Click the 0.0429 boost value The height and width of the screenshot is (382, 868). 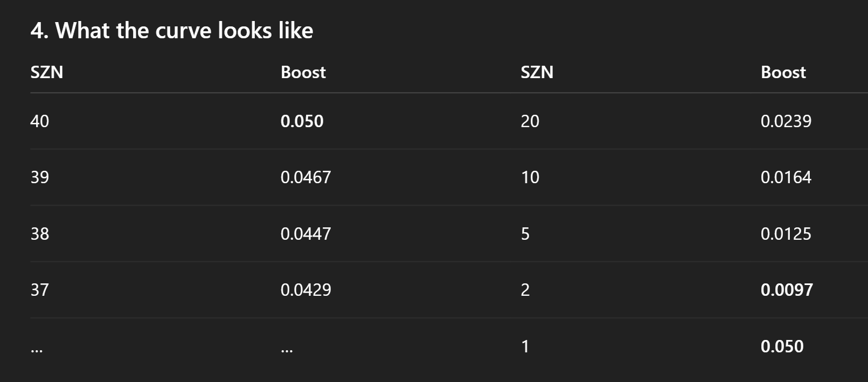pyautogui.click(x=306, y=290)
